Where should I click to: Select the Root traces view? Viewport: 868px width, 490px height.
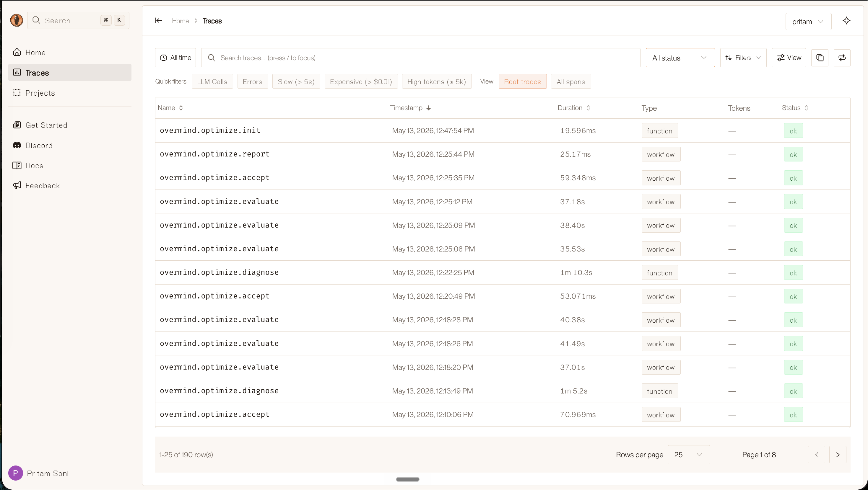522,81
